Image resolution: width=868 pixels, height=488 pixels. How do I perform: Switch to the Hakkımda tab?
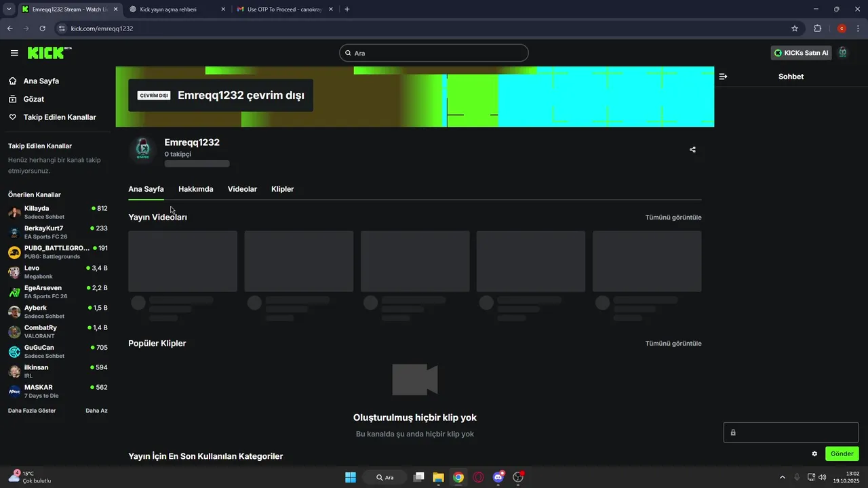195,189
